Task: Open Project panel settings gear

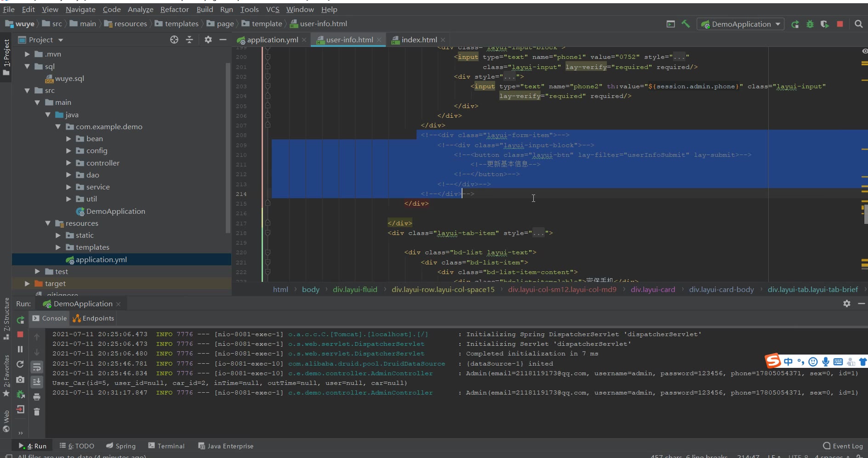Action: [x=208, y=40]
